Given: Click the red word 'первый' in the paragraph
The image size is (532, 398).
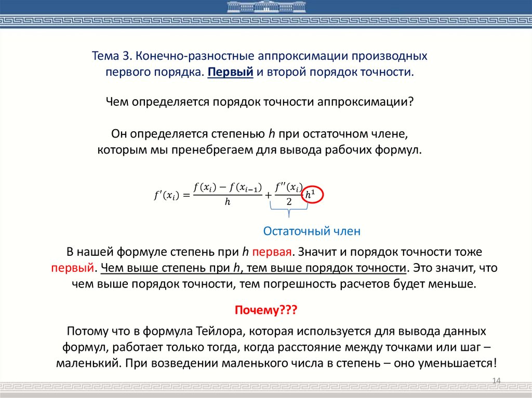Looking at the screenshot, I should pyautogui.click(x=72, y=268).
